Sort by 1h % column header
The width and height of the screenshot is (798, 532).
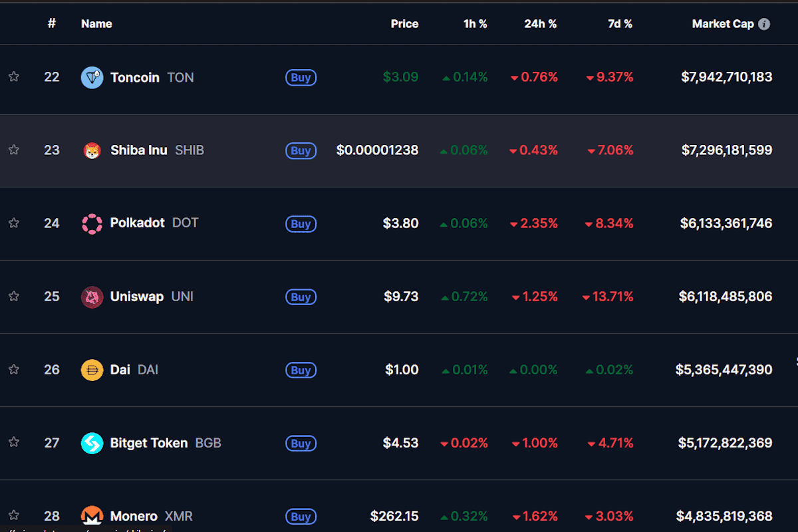(x=475, y=24)
